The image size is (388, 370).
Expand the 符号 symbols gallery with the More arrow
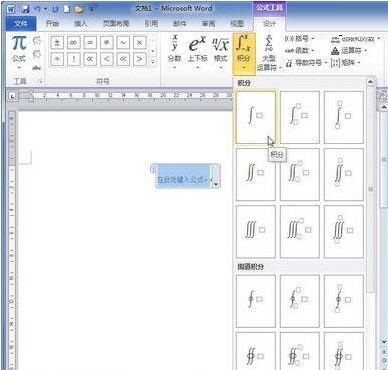point(153,62)
